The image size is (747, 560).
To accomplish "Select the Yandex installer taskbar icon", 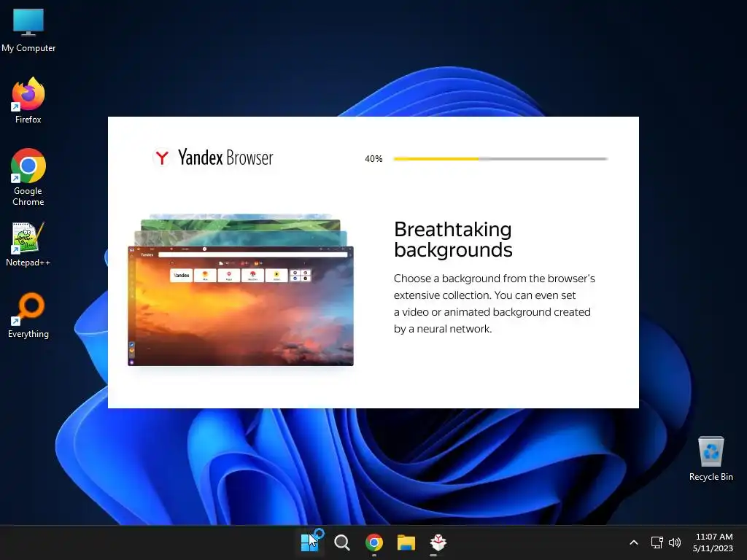I will [438, 542].
